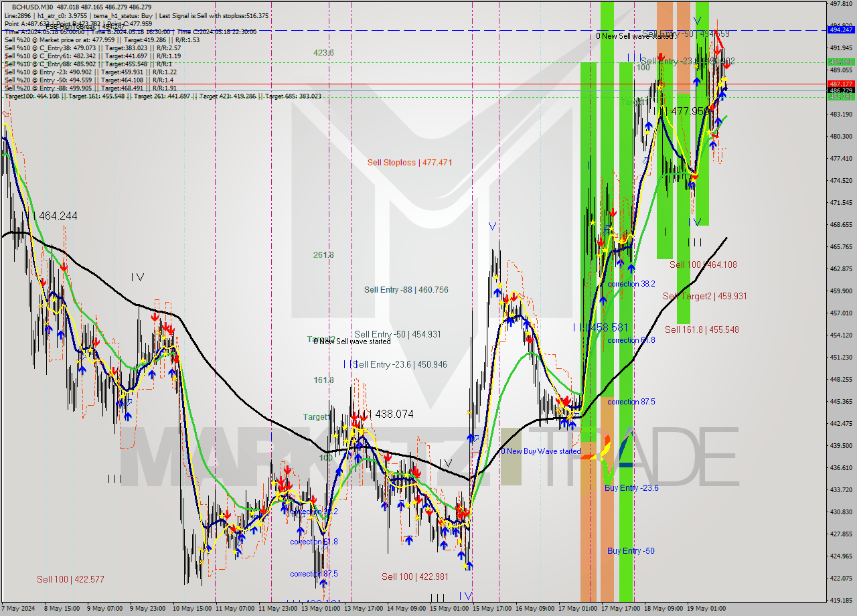Click the 'Buy Entry -50' label
Image resolution: width=857 pixels, height=616 pixels.
[x=631, y=550]
